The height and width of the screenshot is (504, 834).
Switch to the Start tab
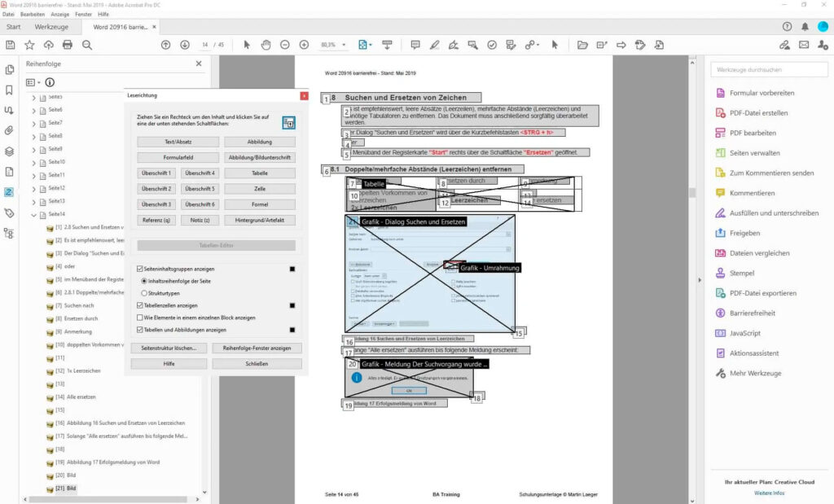pos(13,27)
